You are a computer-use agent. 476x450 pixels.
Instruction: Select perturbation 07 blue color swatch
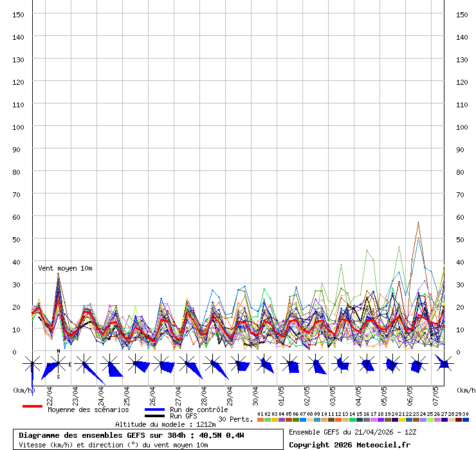click(302, 420)
